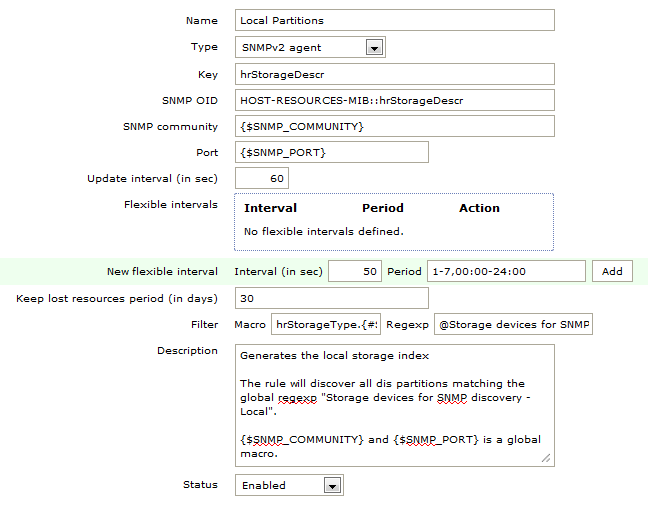Open the Type dropdown
The width and height of the screenshot is (648, 505).
click(x=310, y=47)
